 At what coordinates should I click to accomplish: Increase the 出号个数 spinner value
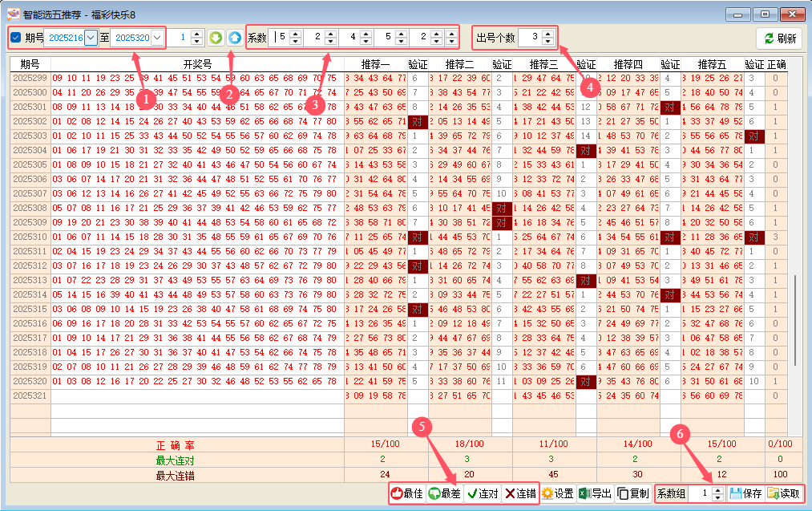pos(547,34)
